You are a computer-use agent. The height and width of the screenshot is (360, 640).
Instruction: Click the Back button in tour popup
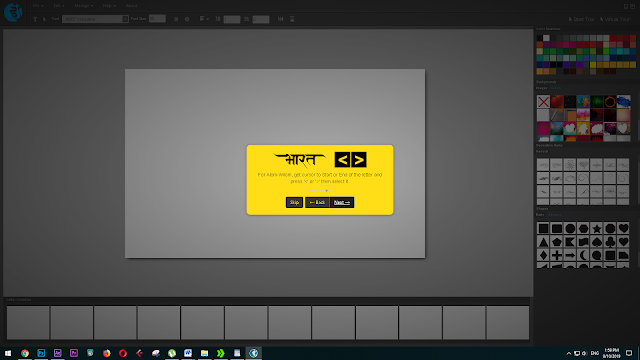pos(317,202)
